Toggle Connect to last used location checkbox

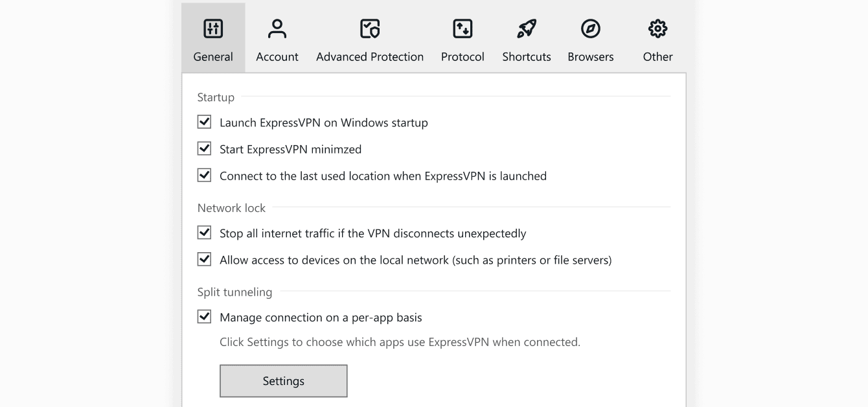(x=205, y=176)
